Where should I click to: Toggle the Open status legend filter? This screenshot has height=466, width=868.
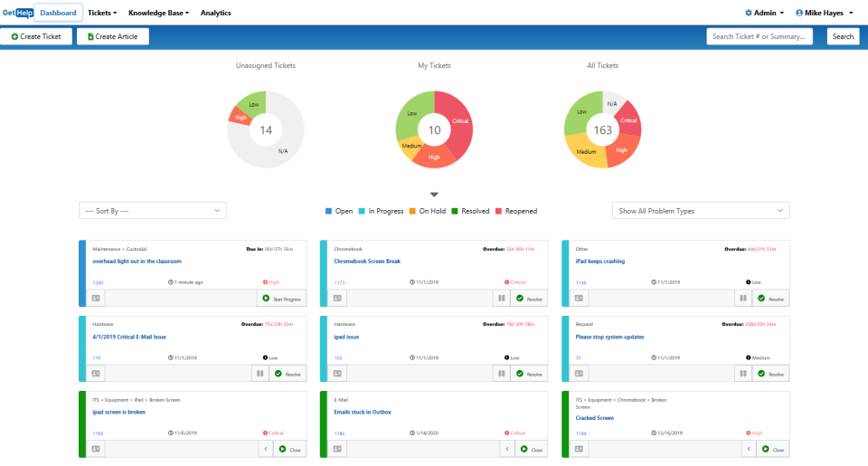(x=339, y=211)
